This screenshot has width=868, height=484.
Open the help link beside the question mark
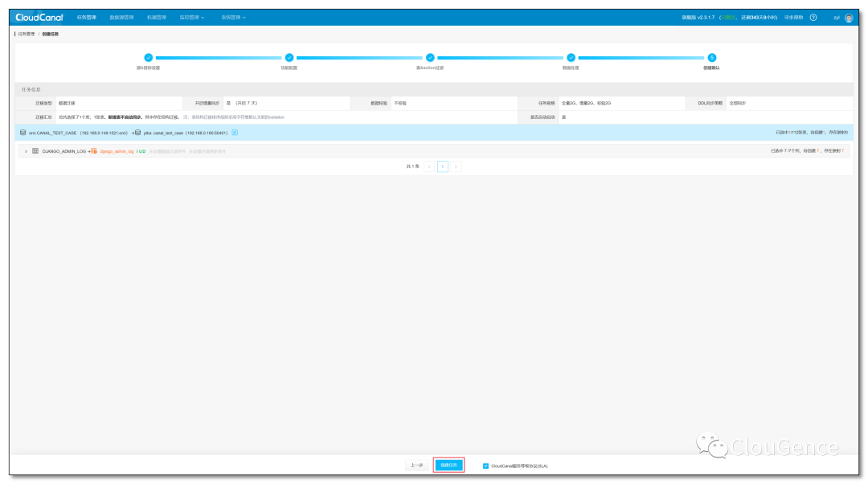[x=793, y=18]
